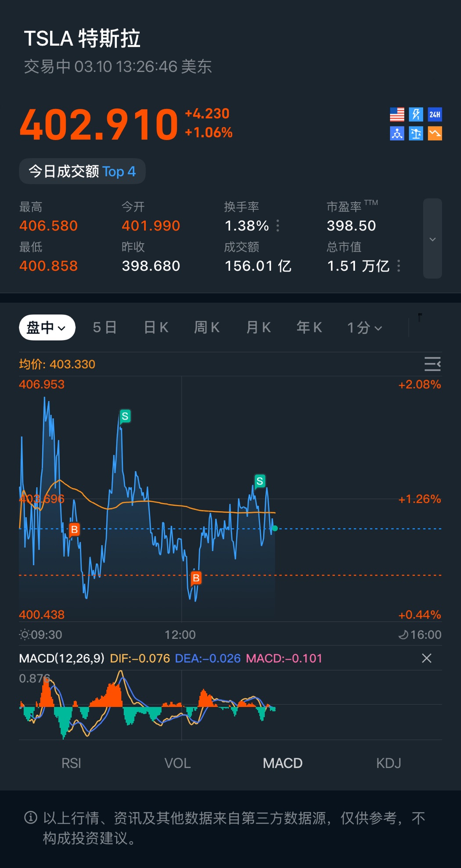Open the 盘中 intraday dropdown
This screenshot has width=461, height=868.
tap(47, 327)
